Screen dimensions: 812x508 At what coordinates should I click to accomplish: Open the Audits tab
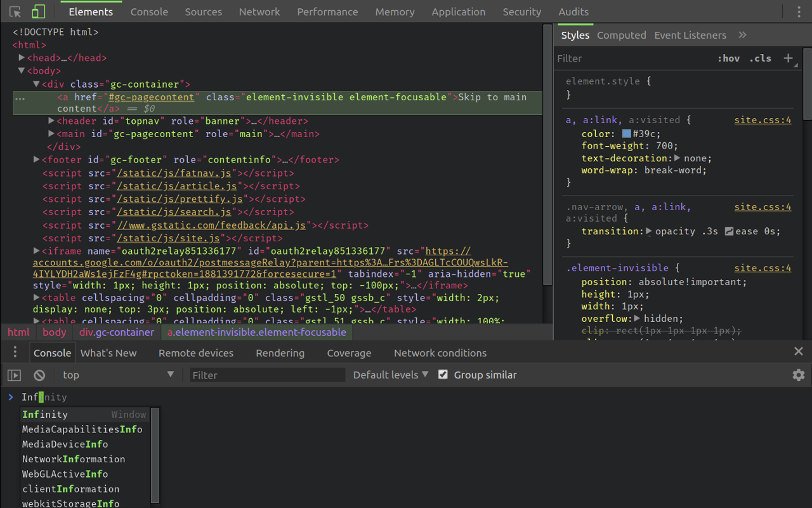pos(573,11)
